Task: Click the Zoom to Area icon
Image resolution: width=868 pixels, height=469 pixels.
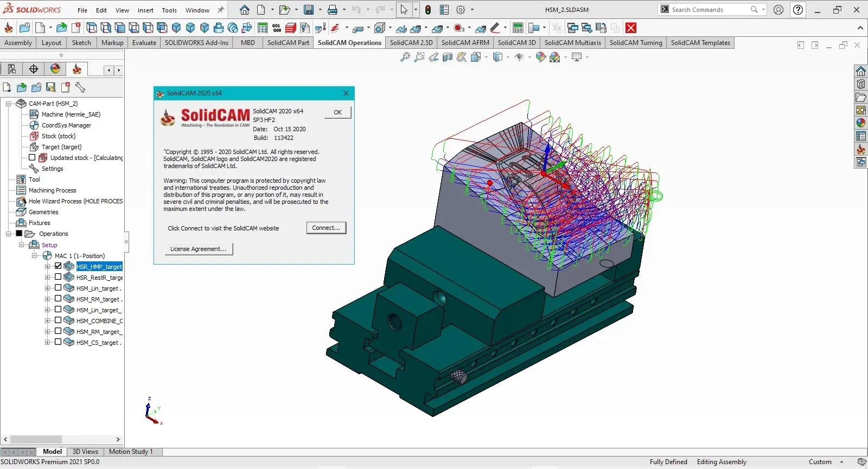Action: tap(419, 57)
